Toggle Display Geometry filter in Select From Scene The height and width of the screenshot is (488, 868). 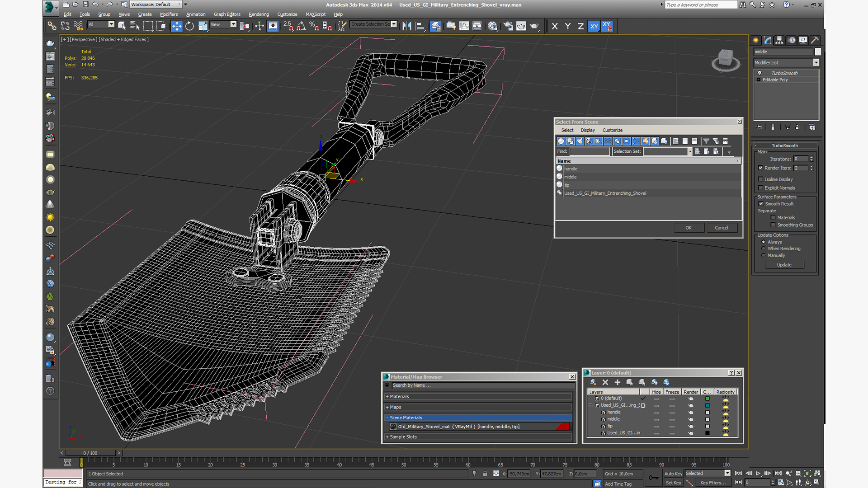(x=561, y=141)
